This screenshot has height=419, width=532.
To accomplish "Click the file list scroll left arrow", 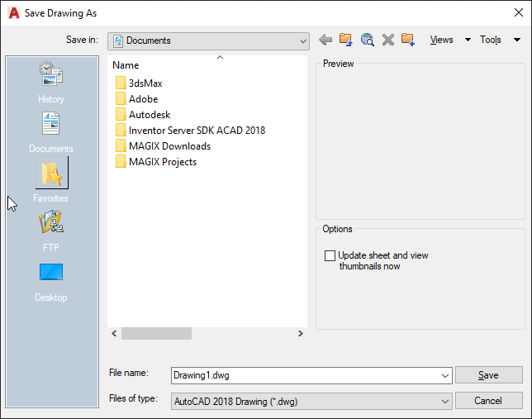I will (114, 334).
